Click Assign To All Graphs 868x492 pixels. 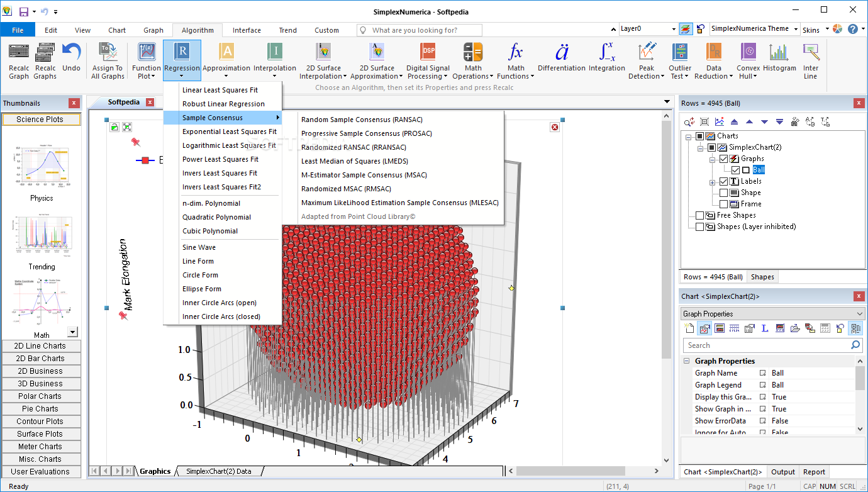pos(108,61)
